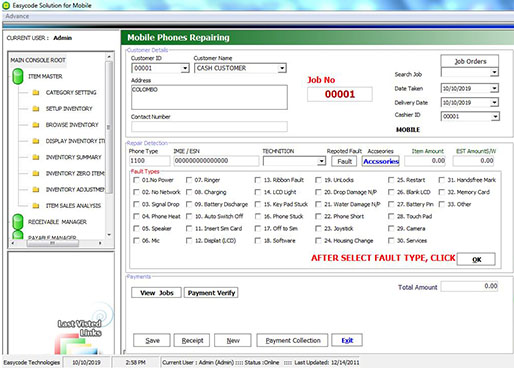Open the Customer ID dropdown
Viewport: 514px width, 368px height.
[185, 68]
